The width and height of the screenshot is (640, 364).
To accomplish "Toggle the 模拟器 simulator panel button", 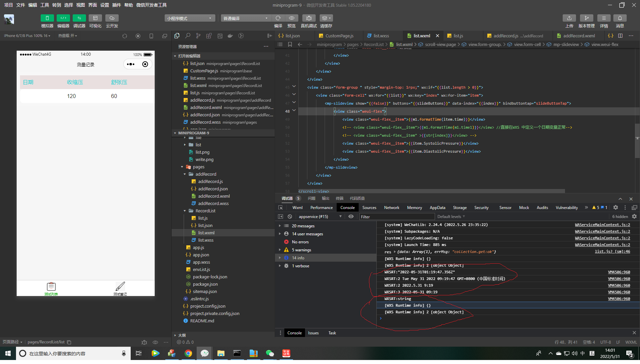I will coord(47,18).
